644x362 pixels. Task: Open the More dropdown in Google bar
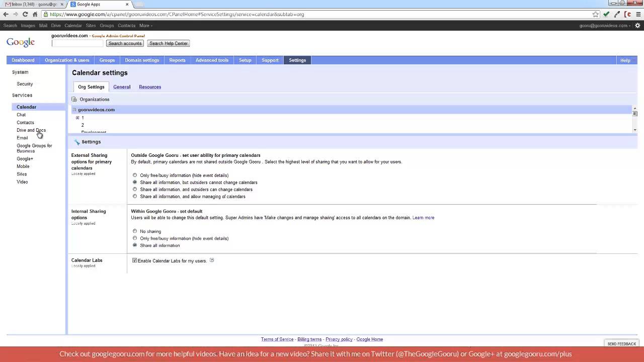pyautogui.click(x=145, y=26)
